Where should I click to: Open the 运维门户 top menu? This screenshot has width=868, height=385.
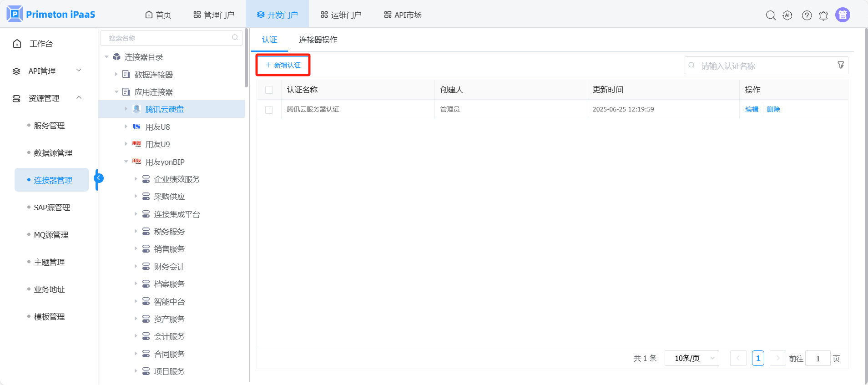(x=341, y=15)
